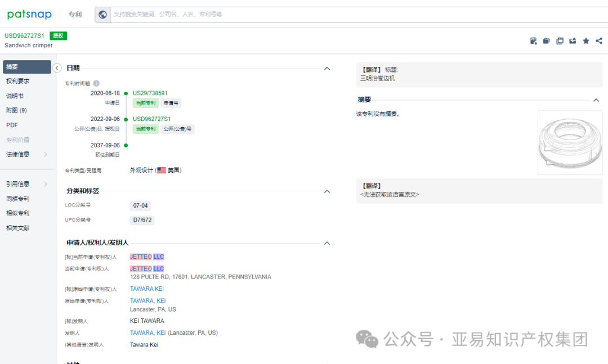608x364 pixels.
Task: Open the TAWARA KEI standardized original applicant link
Action: 147,289
